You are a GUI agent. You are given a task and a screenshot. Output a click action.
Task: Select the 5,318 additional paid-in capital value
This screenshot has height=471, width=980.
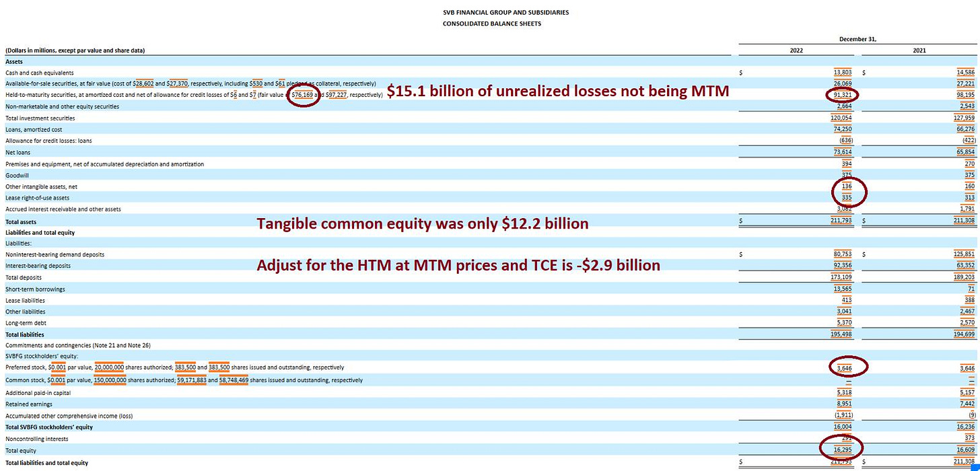[844, 392]
